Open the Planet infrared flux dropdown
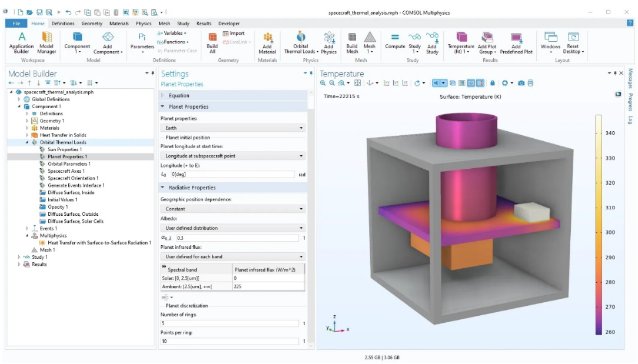 tap(232, 256)
